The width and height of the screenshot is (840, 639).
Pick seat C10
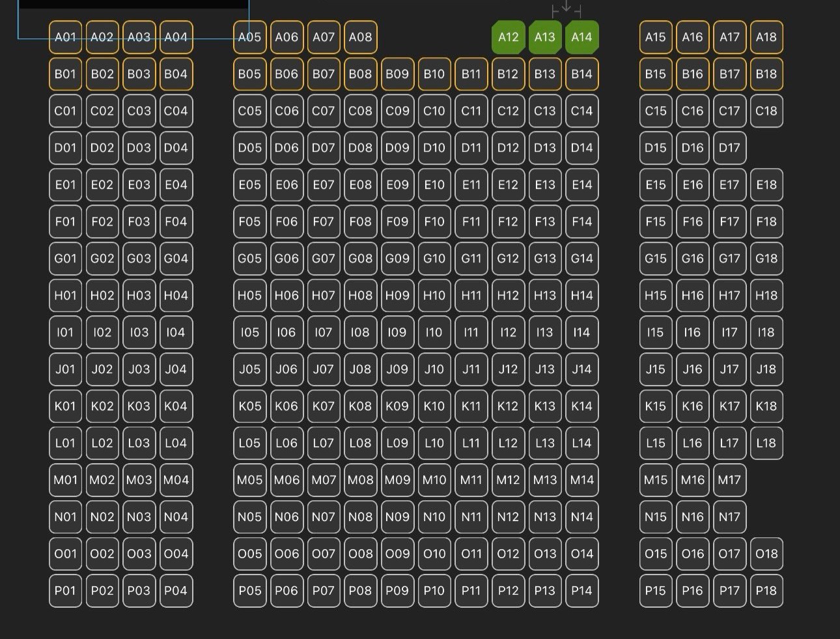point(434,111)
